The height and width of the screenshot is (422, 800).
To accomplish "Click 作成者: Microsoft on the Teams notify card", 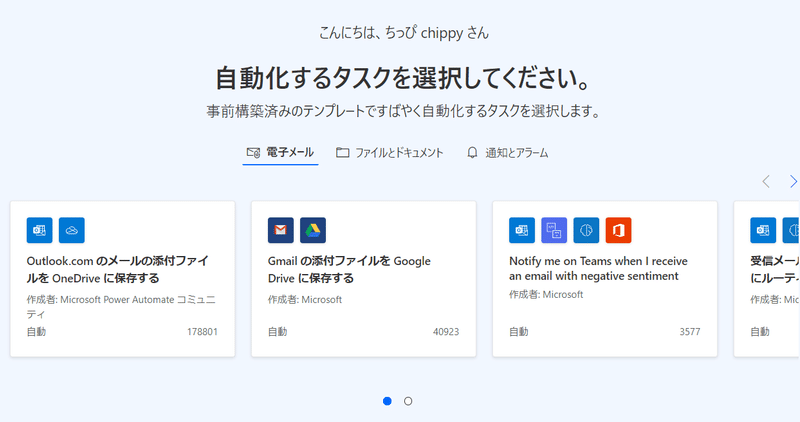I will (546, 294).
